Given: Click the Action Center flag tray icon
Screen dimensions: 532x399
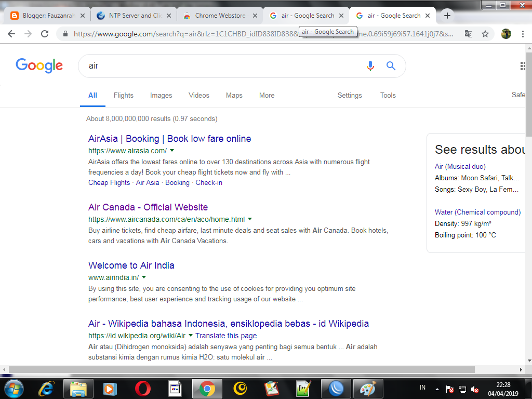Looking at the screenshot, I should tap(449, 389).
